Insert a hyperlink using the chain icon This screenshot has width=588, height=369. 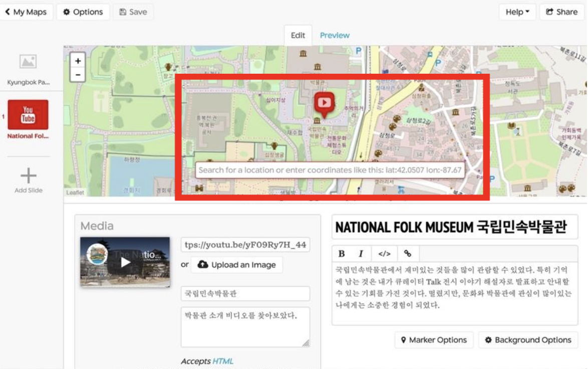pyautogui.click(x=408, y=253)
